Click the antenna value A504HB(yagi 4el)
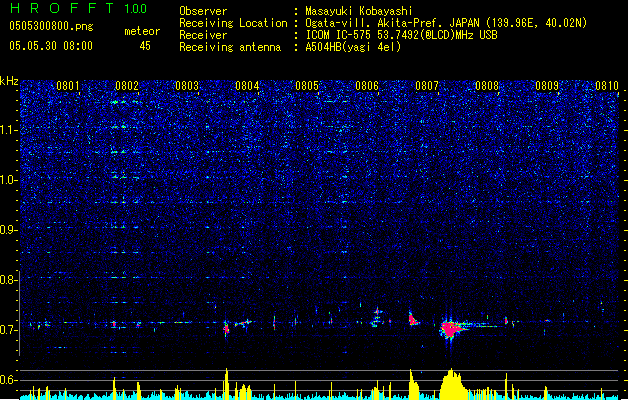The height and width of the screenshot is (400, 629). [353, 47]
